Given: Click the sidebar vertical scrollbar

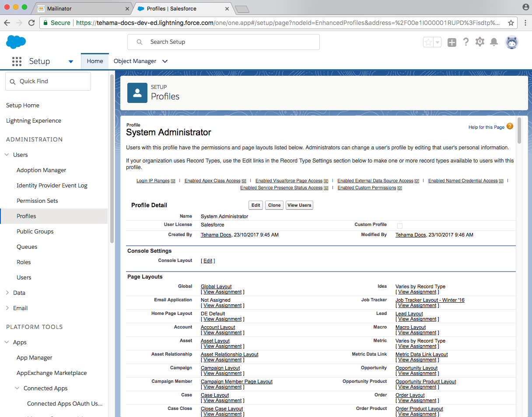Looking at the screenshot, I should [x=112, y=159].
